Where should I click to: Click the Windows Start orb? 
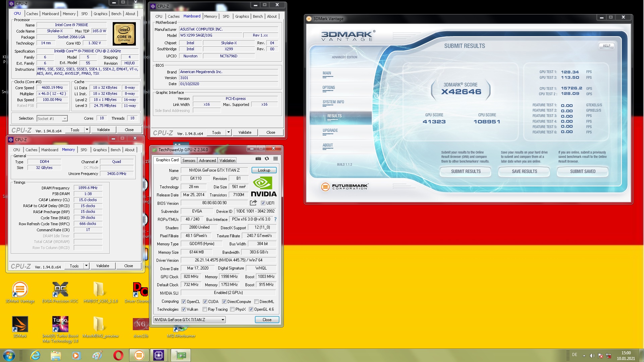(9, 355)
